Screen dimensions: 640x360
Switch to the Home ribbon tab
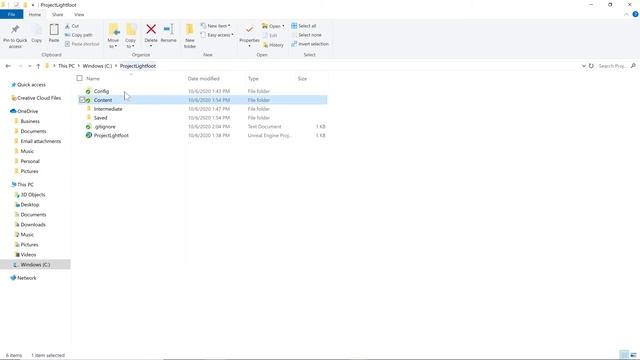click(x=35, y=15)
